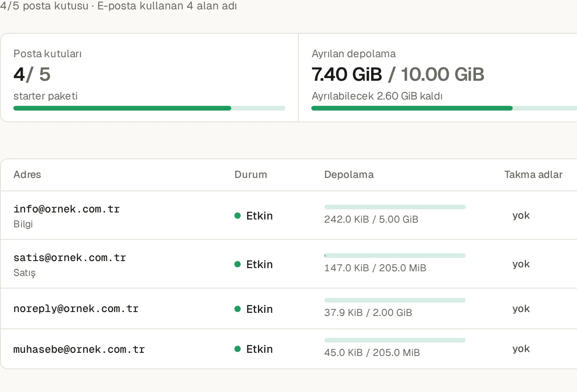The height and width of the screenshot is (392, 577).
Task: Click the storage bar for muhasebe@ornek.com.tr
Action: tap(395, 340)
